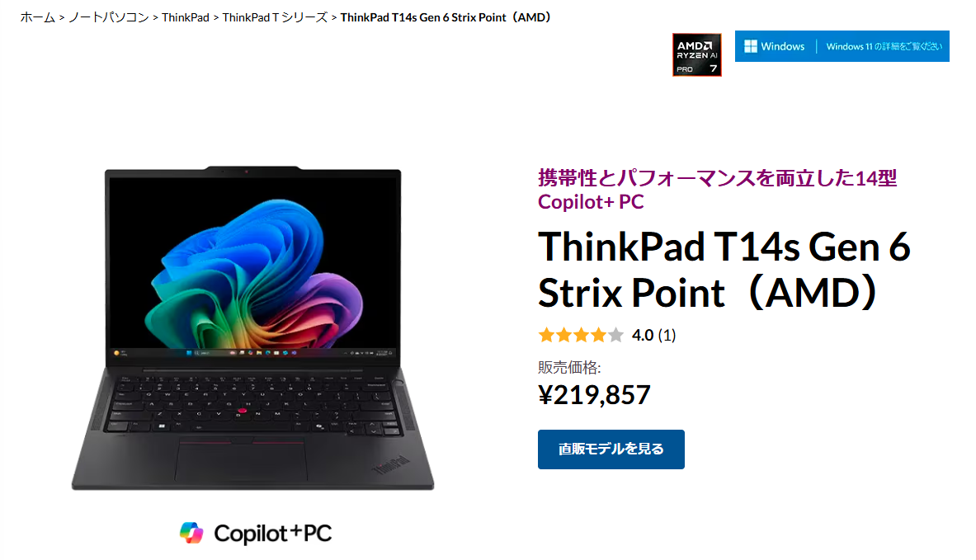Click the first gold rating star
This screenshot has height=560, width=976.
click(x=546, y=336)
